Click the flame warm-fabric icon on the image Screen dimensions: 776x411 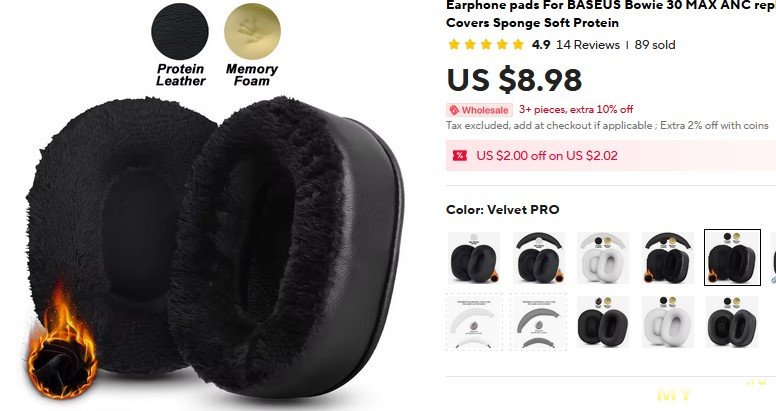click(61, 341)
